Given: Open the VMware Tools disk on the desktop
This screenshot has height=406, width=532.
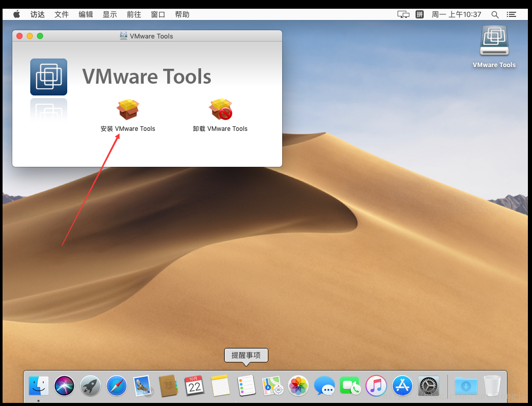Looking at the screenshot, I should click(495, 41).
